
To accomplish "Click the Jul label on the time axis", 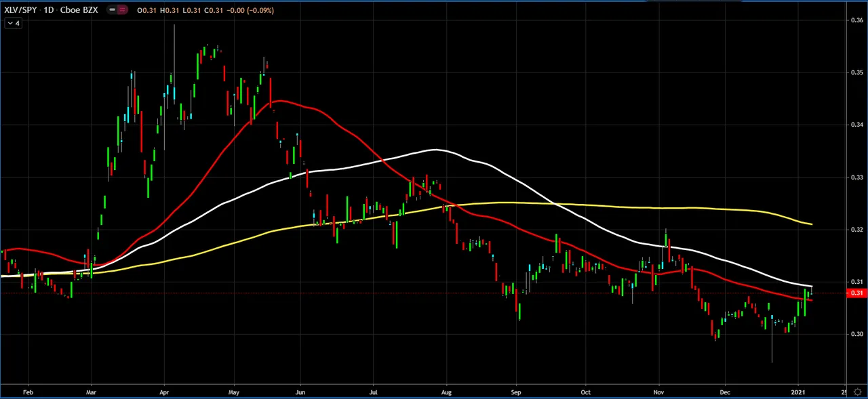I will coord(374,392).
